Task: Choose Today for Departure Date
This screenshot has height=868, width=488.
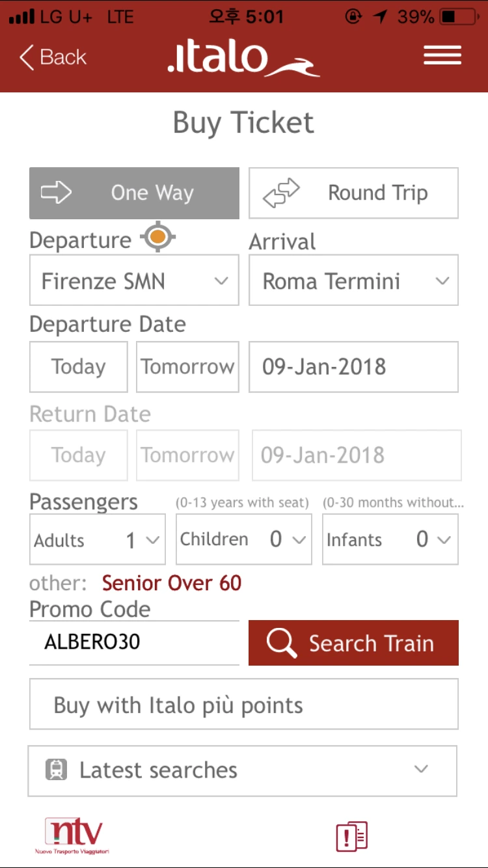Action: tap(78, 367)
